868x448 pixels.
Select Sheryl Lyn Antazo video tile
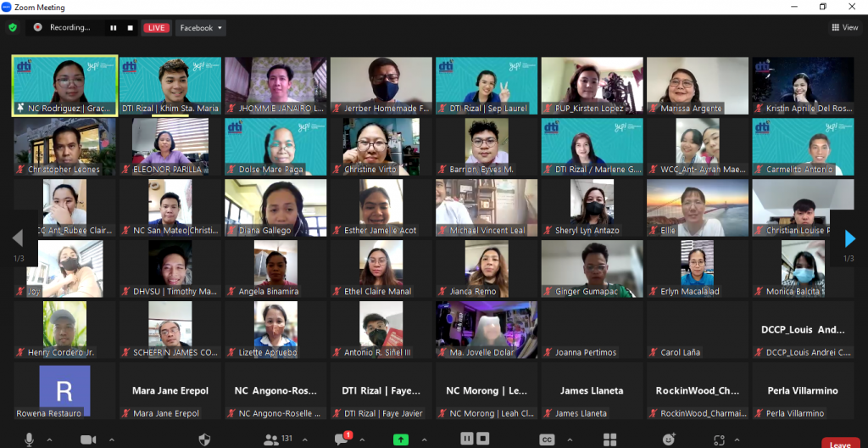593,207
